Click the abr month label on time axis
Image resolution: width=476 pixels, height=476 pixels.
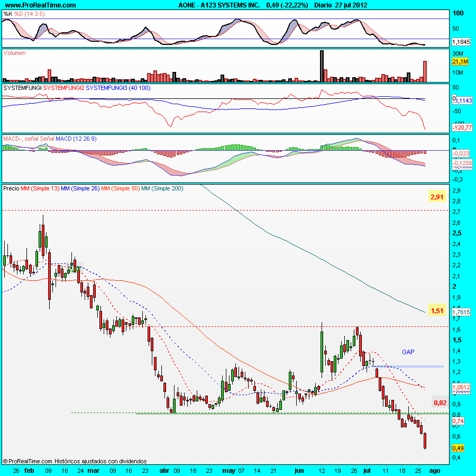point(164,471)
